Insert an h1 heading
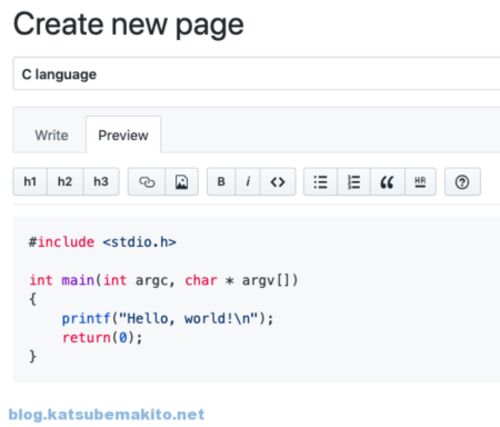500x427 pixels. click(x=30, y=182)
